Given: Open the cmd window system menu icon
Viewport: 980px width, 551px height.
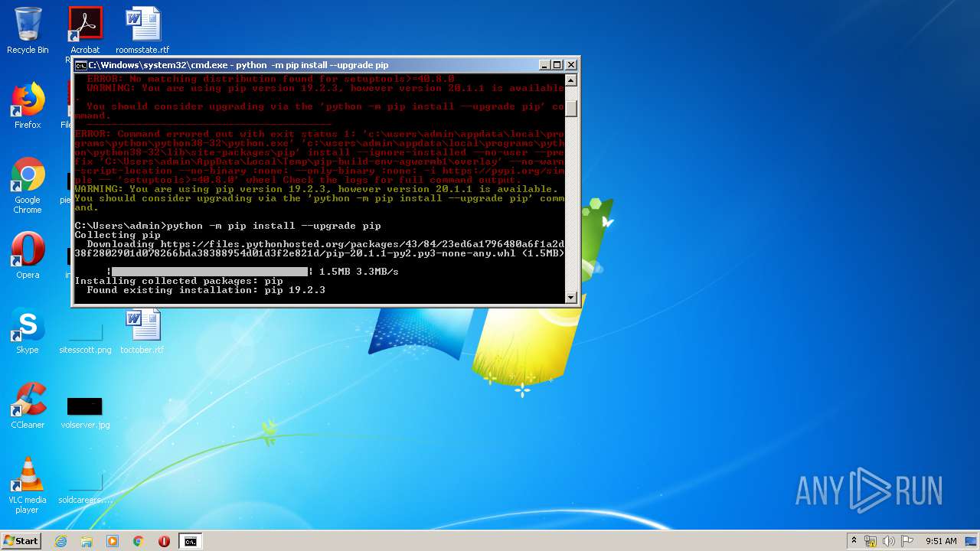Looking at the screenshot, I should pyautogui.click(x=80, y=65).
